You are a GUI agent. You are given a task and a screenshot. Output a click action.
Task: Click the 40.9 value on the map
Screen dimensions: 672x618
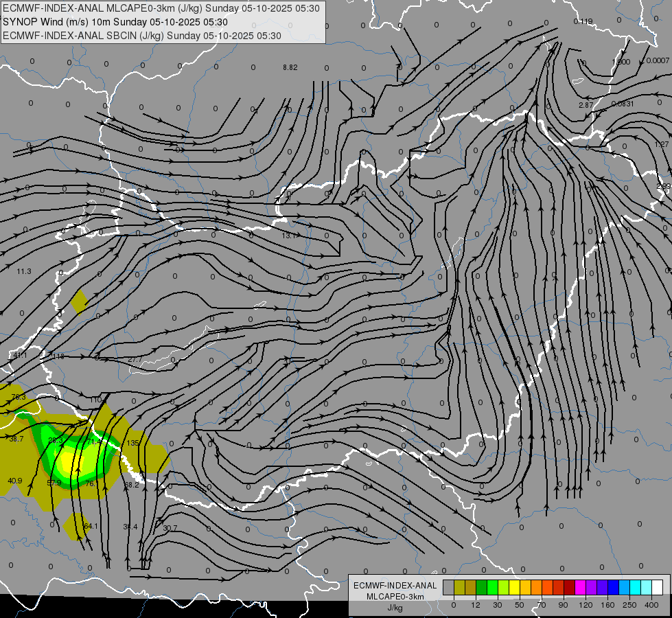point(15,481)
